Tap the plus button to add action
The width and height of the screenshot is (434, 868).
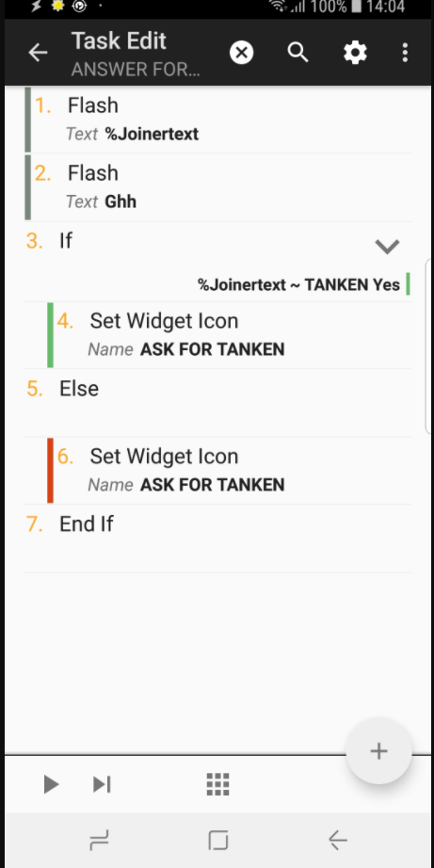pyautogui.click(x=378, y=751)
